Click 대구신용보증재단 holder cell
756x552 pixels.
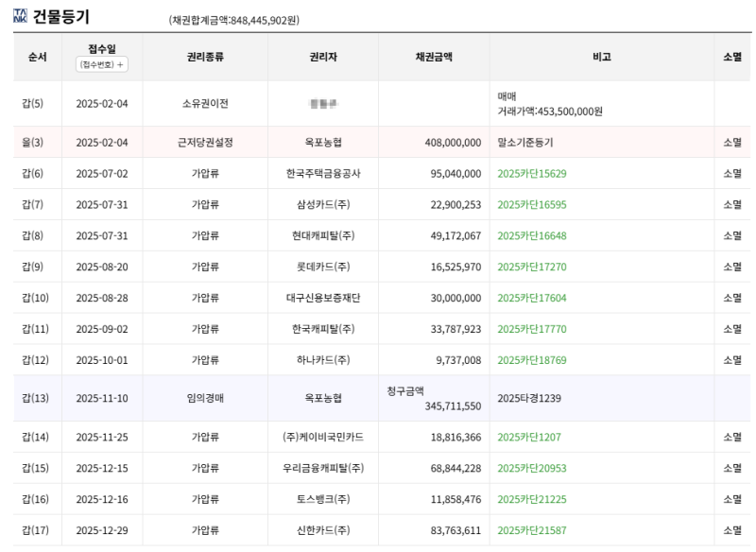click(x=323, y=298)
